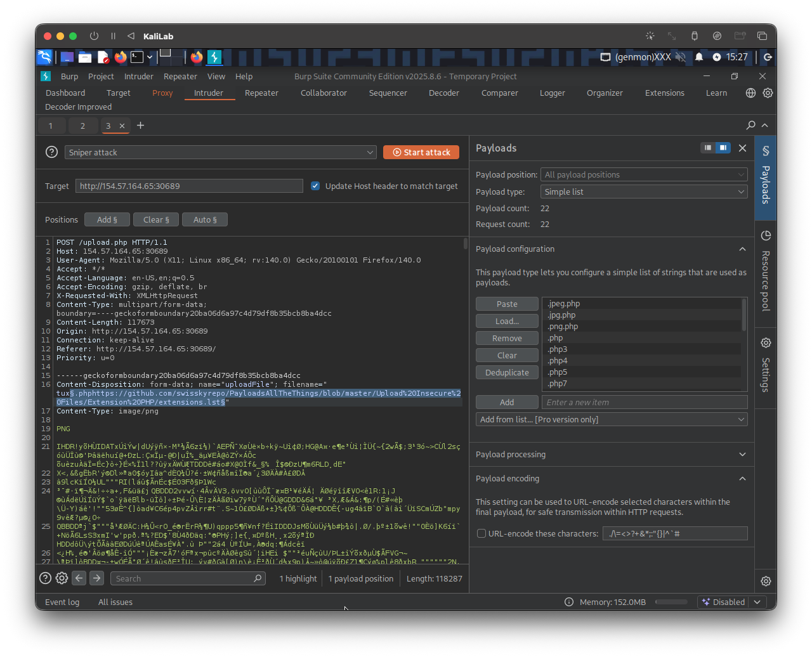Switch Payloads panel to left layout toggle
The height and width of the screenshot is (657, 812).
(x=708, y=148)
